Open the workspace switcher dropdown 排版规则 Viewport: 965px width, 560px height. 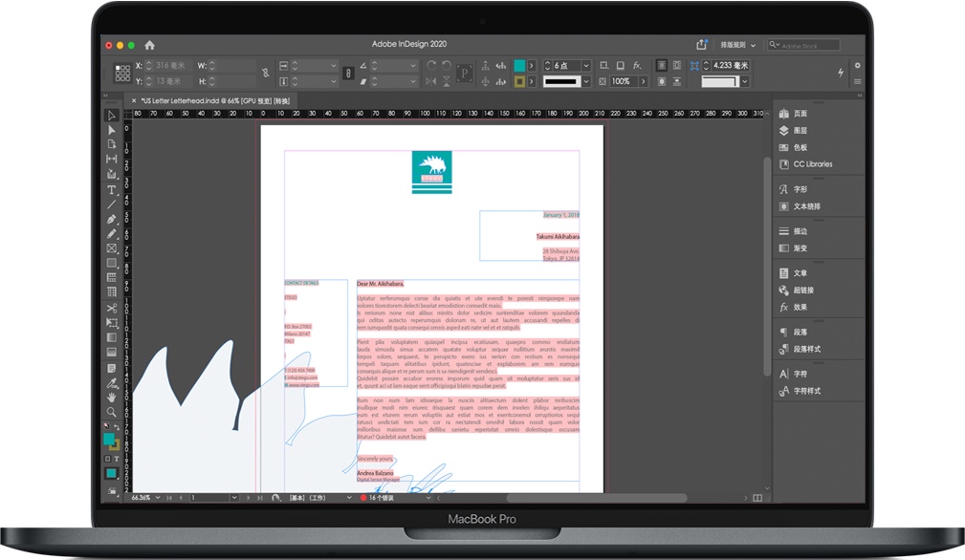point(738,45)
